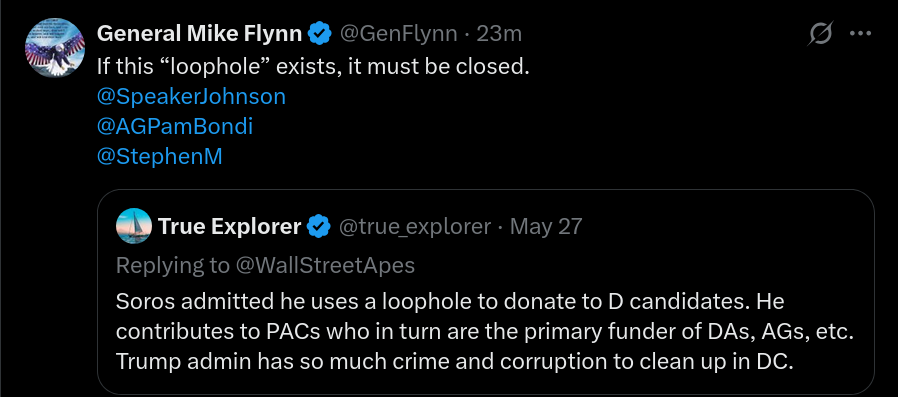Click True Explorer's blue verified badge
Viewport: 898px width, 397px height.
tap(319, 227)
